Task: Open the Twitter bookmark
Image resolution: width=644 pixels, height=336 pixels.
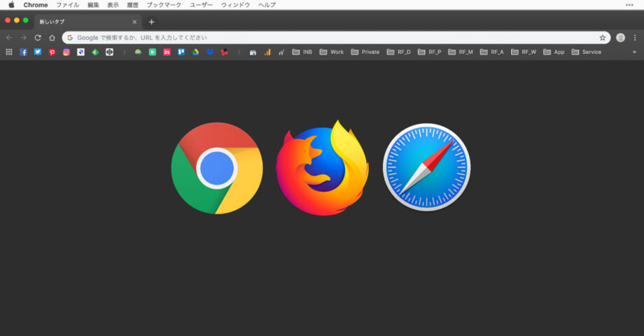Action: [x=38, y=52]
